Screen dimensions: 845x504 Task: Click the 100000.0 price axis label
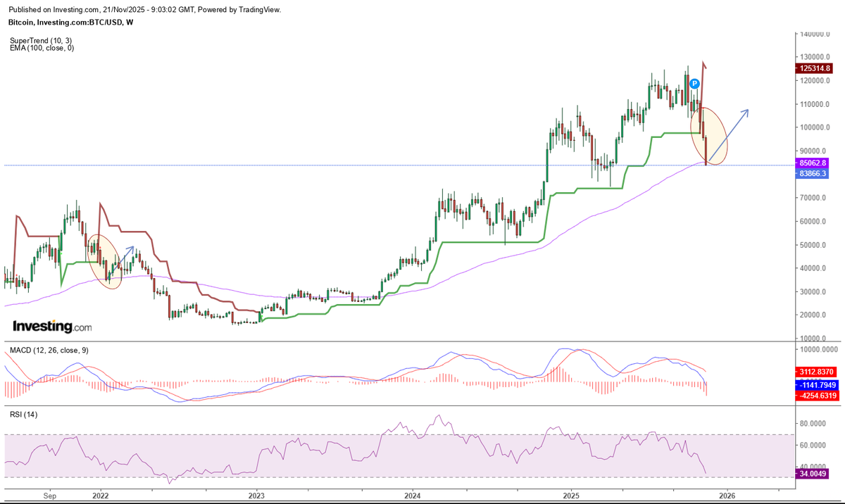tap(816, 127)
